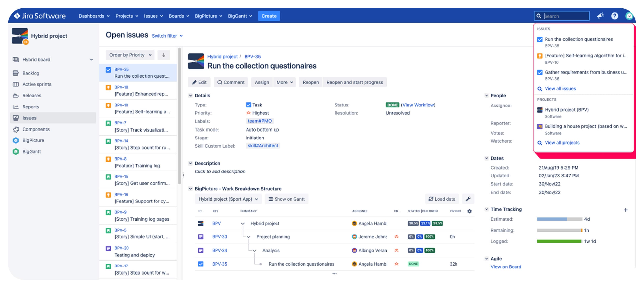The image size is (644, 288).
Task: Collapse the Description section
Action: [190, 163]
